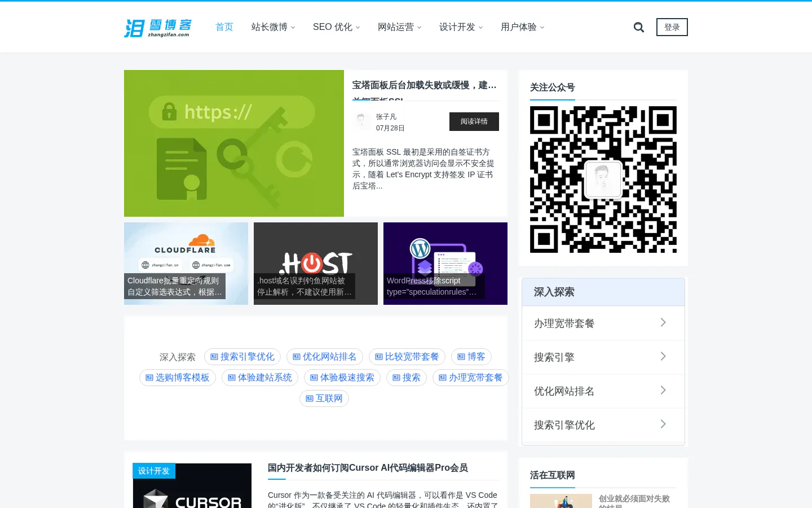Viewport: 812px width, 508px height.
Task: Open the Cursor AI Pro会员 article title
Action: click(x=368, y=468)
